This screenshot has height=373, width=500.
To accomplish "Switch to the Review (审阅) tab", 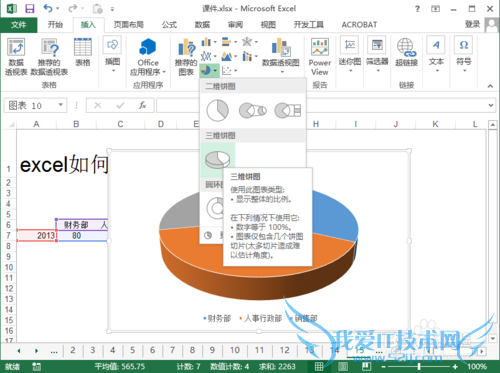I will 235,25.
